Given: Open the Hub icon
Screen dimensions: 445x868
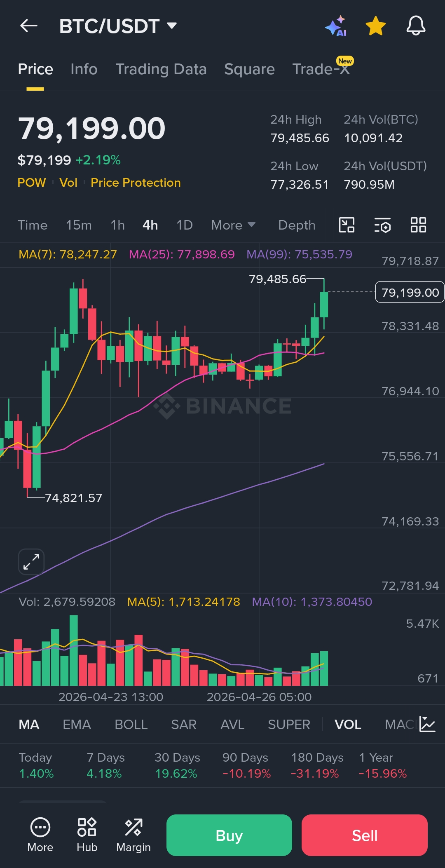Looking at the screenshot, I should [x=87, y=835].
